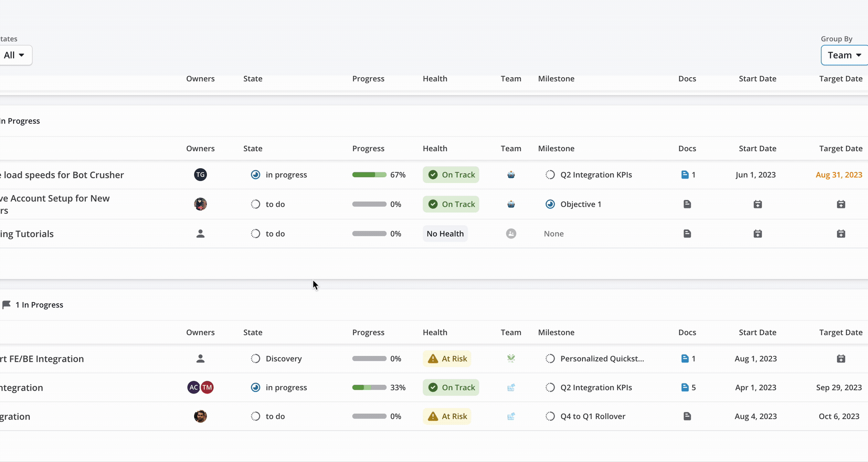This screenshot has width=868, height=462.
Task: Click On Track badge in 33% row
Action: tap(451, 388)
